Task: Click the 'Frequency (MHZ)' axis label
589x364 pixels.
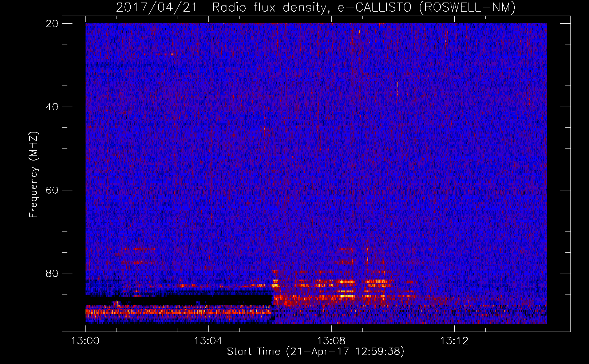Action: [33, 175]
